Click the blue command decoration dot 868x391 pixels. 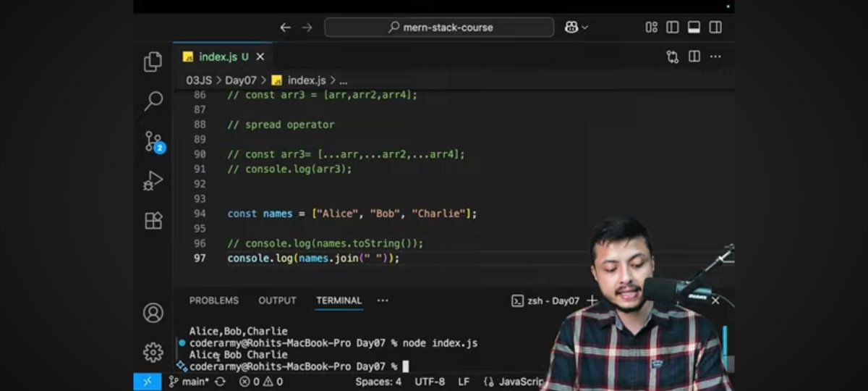click(x=182, y=342)
